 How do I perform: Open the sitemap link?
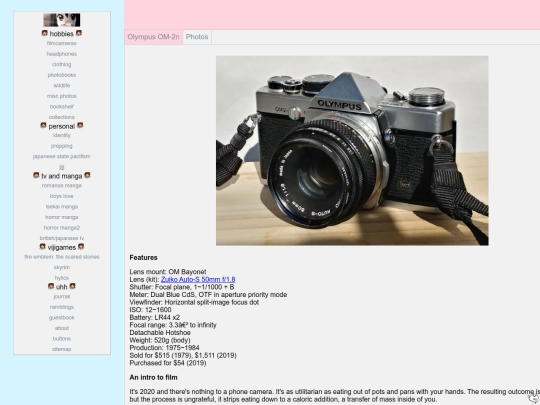coord(62,349)
